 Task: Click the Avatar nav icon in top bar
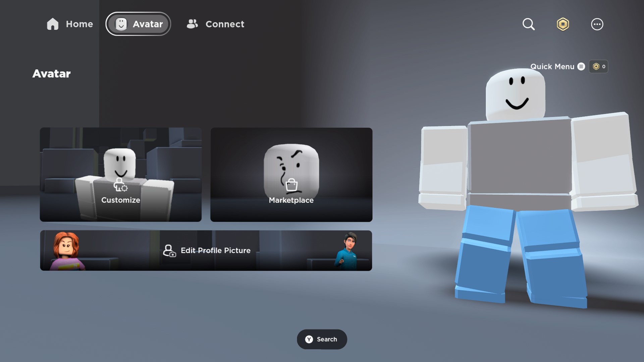(121, 23)
